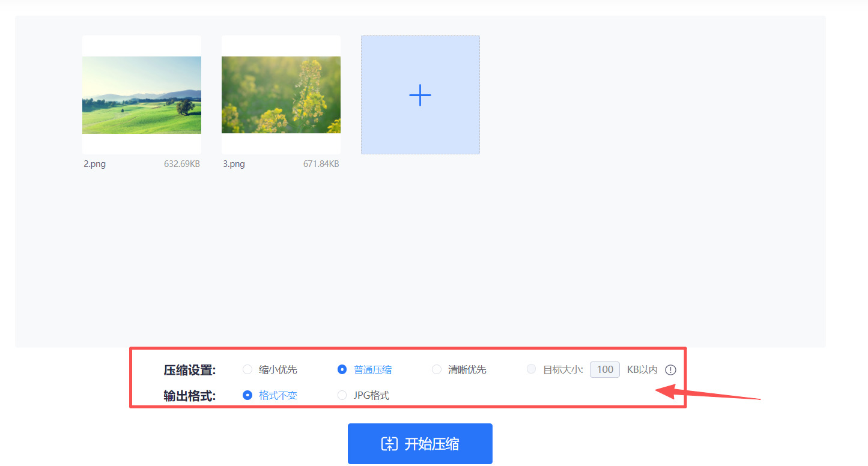Select the 3.png image thumbnail
The width and height of the screenshot is (868, 466).
click(281, 94)
